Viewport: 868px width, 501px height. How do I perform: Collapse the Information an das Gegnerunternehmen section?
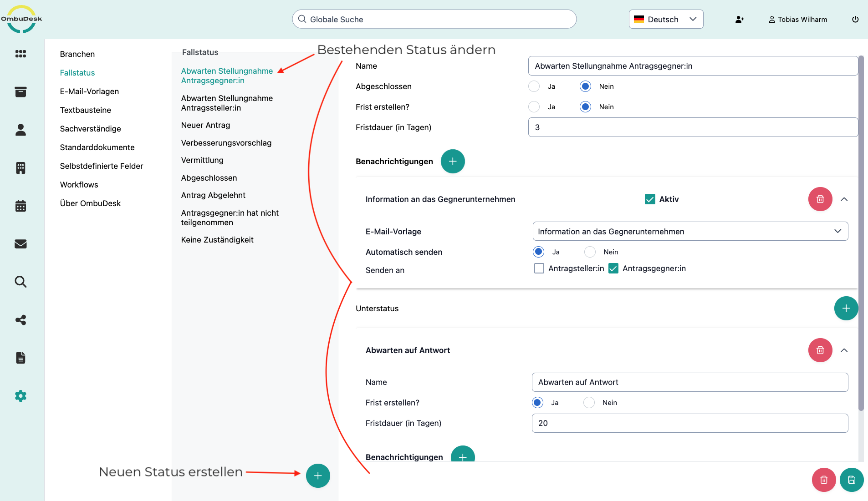[x=844, y=199]
